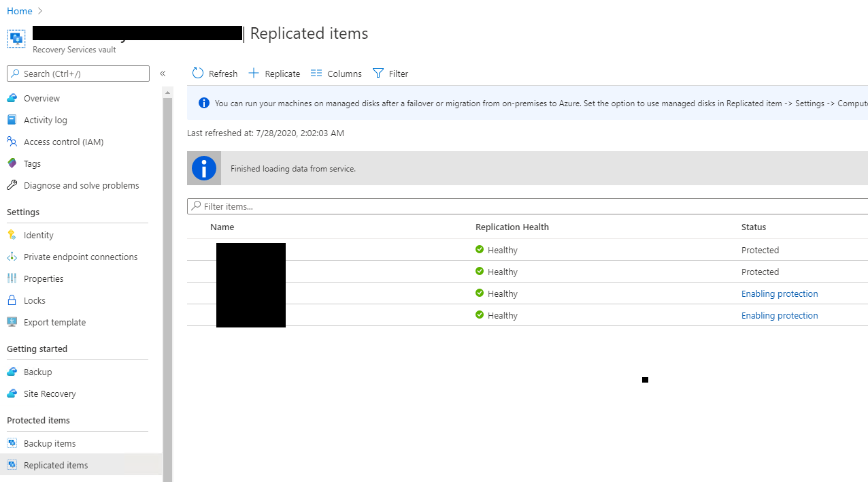Click the Site Recovery icon
868x482 pixels.
pyautogui.click(x=12, y=394)
